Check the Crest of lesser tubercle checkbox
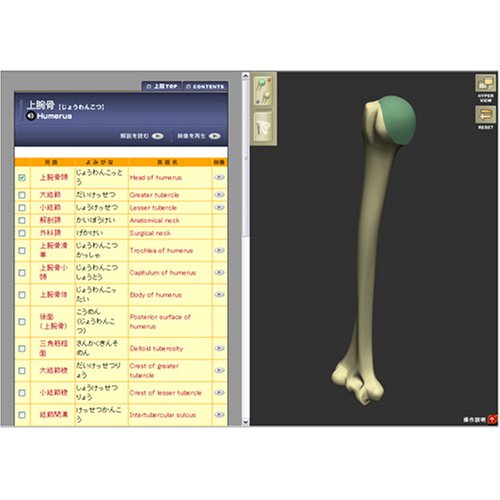500x500 pixels. click(22, 393)
